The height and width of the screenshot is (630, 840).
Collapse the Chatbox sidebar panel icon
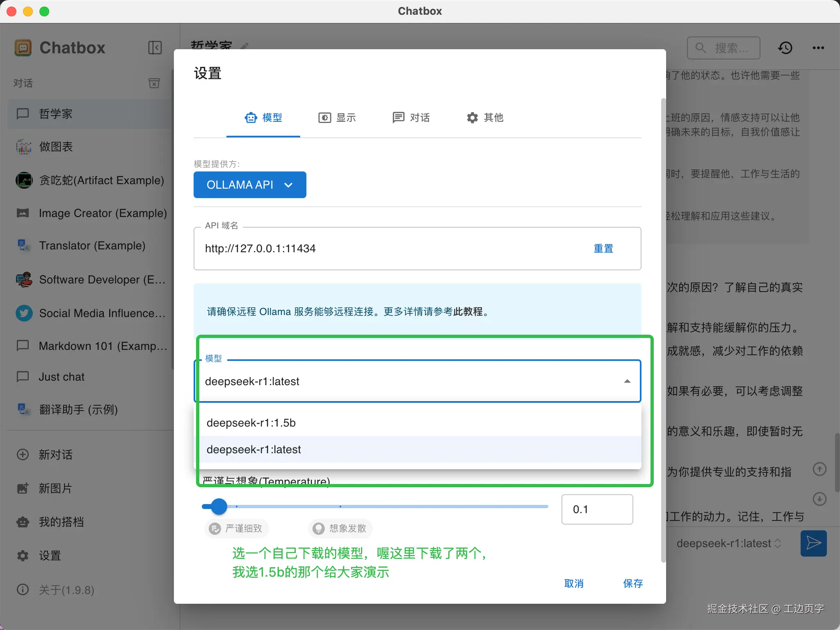[x=155, y=48]
